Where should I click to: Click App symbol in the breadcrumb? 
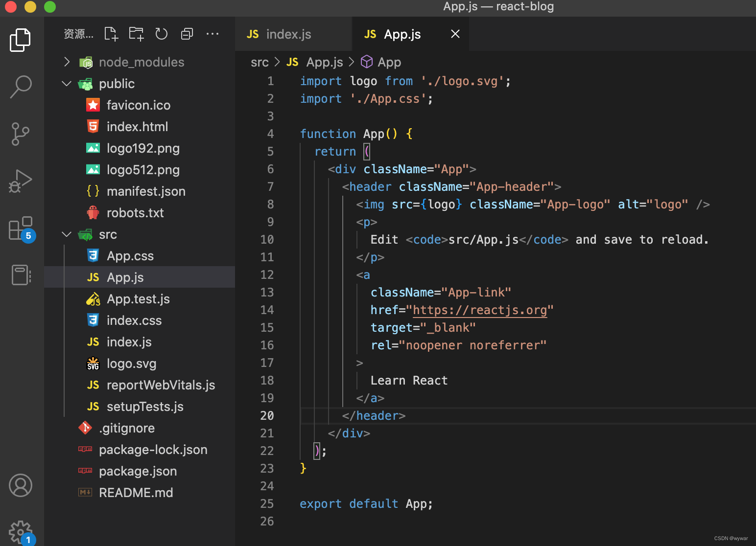point(381,62)
